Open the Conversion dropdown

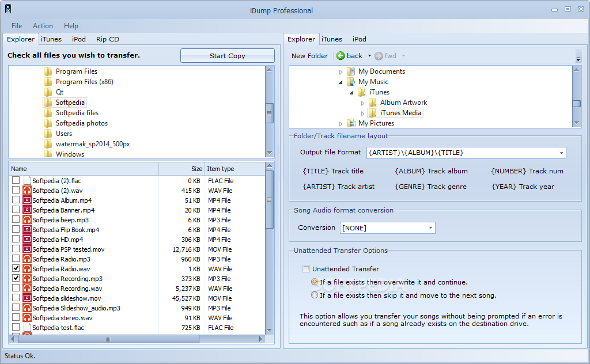430,228
